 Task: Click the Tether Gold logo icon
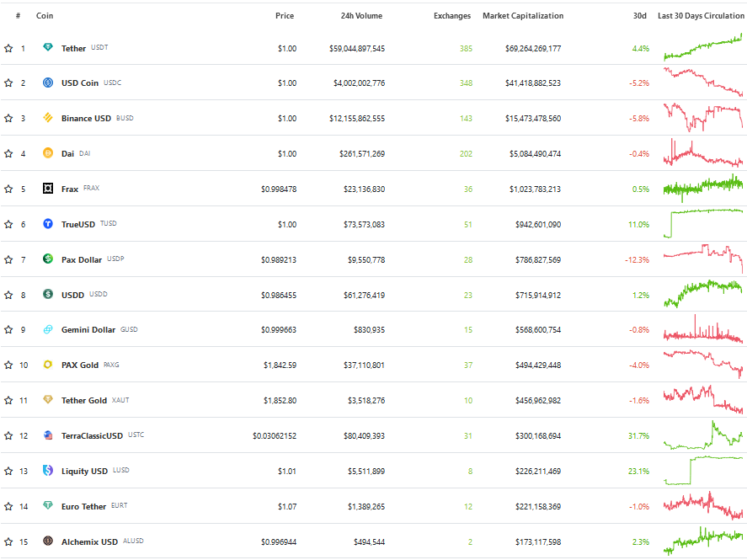pos(48,399)
